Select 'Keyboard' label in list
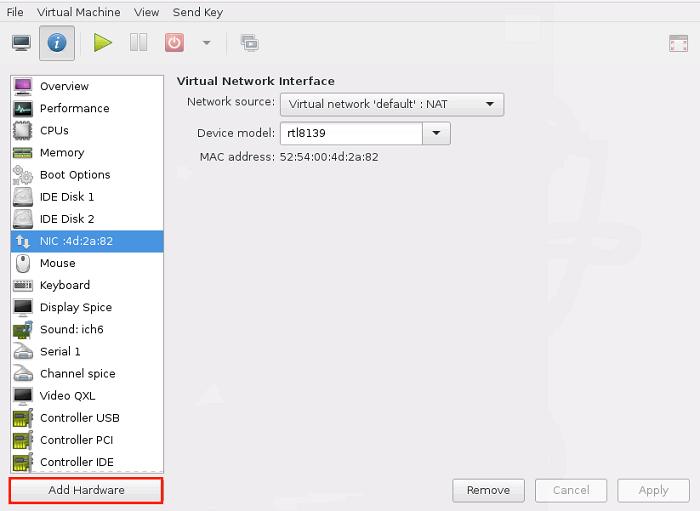The height and width of the screenshot is (511, 700). coord(65,285)
